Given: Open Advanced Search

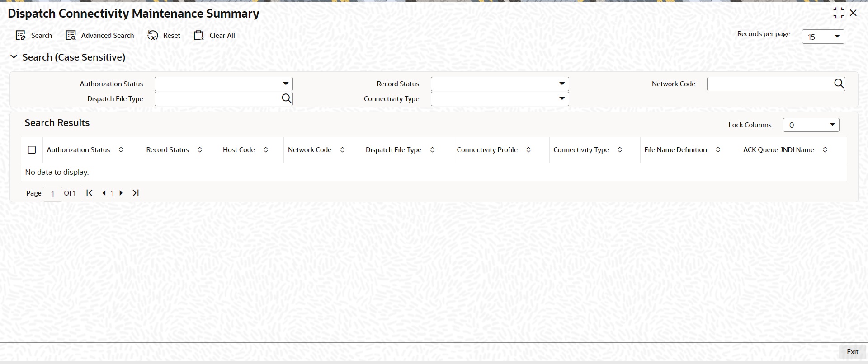Looking at the screenshot, I should coord(100,36).
